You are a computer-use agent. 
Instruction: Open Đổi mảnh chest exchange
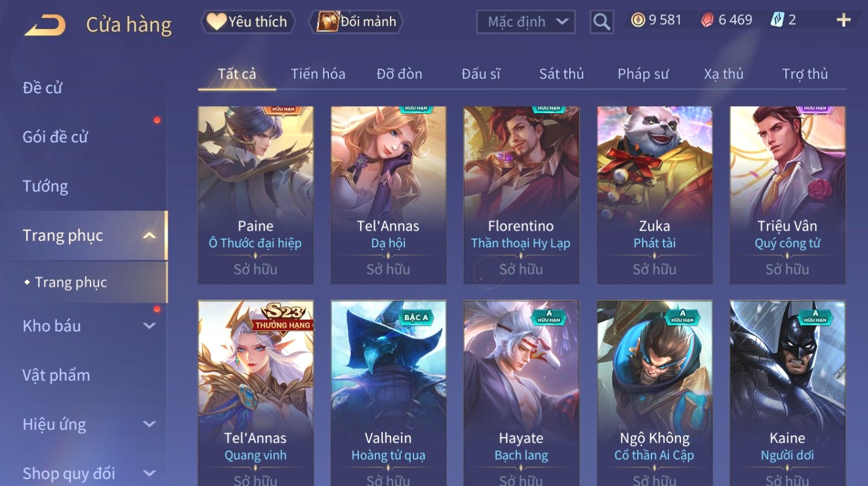coord(357,22)
